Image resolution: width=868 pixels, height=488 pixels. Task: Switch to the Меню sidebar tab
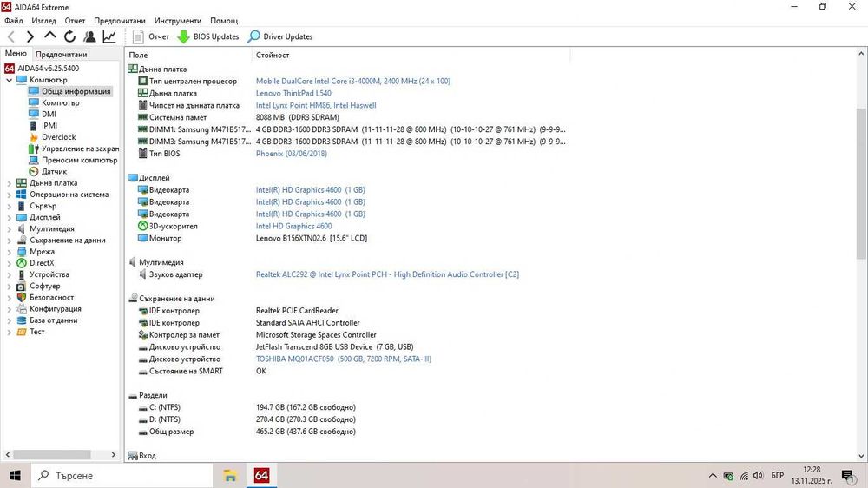point(16,53)
